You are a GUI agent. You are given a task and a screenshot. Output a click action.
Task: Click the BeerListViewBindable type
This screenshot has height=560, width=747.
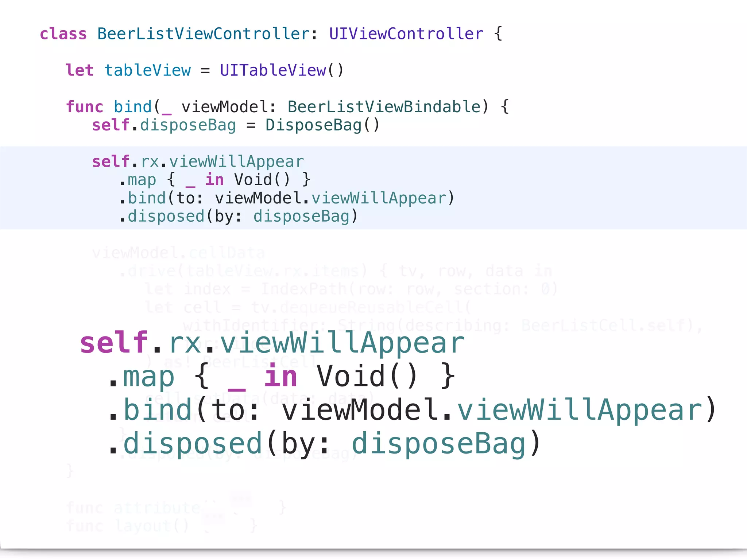(x=383, y=107)
